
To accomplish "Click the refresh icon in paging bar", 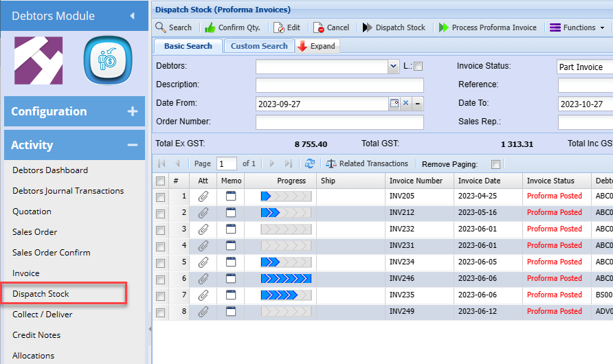I will click(x=310, y=163).
